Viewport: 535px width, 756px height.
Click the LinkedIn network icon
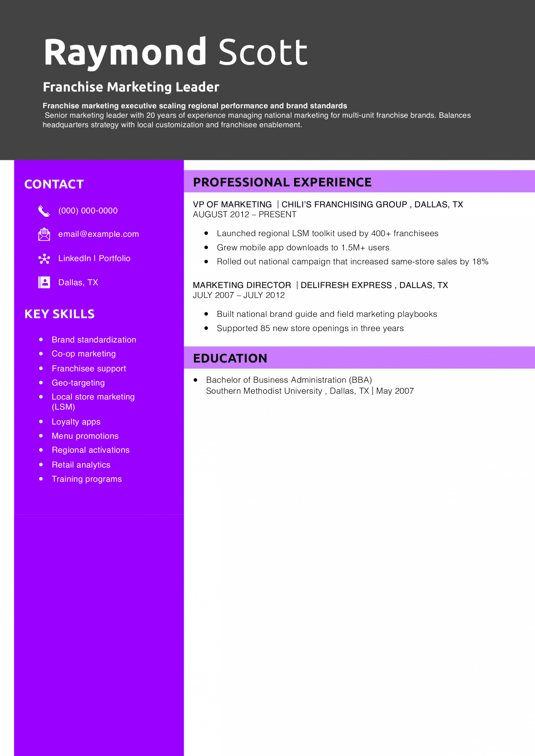(x=44, y=259)
